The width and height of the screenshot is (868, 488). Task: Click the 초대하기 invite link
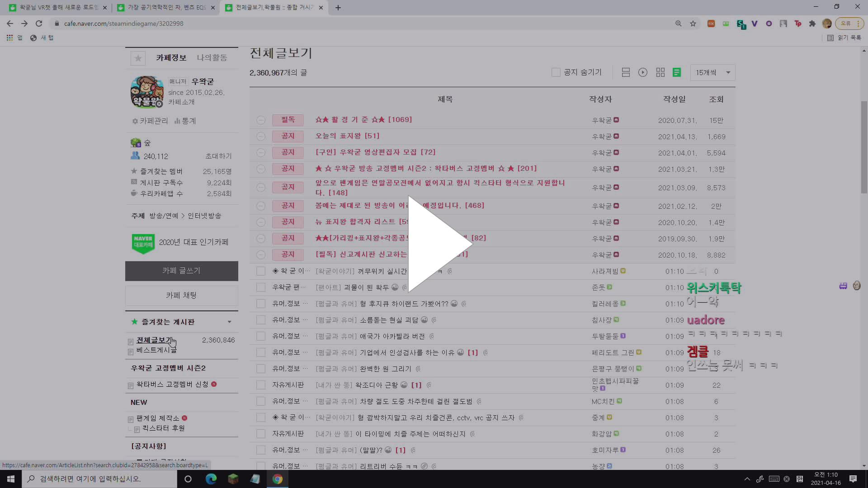(218, 156)
